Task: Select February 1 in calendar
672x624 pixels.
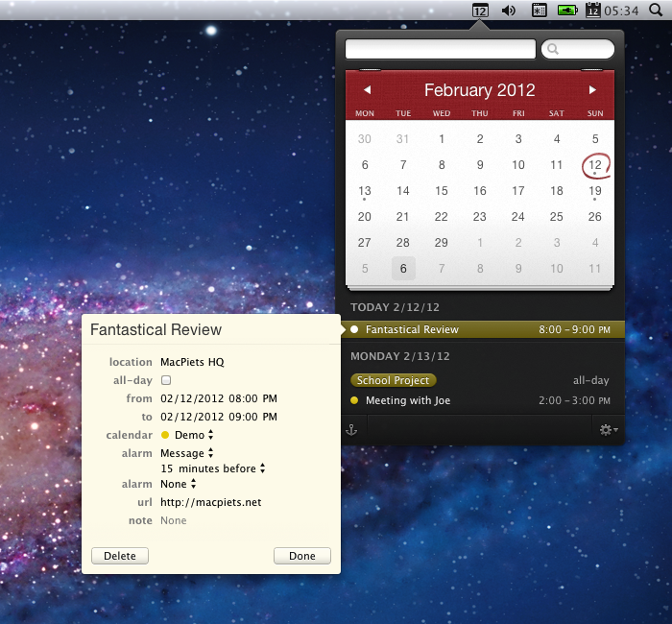Action: point(442,139)
